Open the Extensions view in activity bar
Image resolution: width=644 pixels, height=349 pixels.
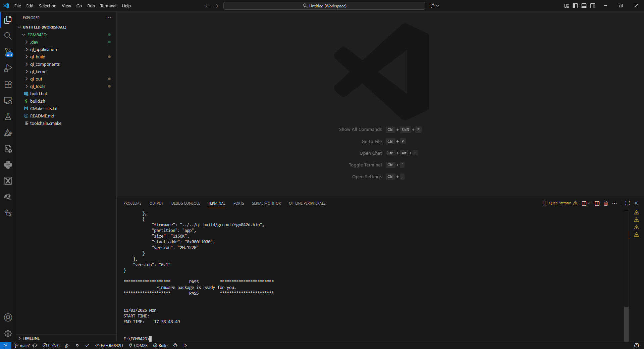click(x=8, y=84)
